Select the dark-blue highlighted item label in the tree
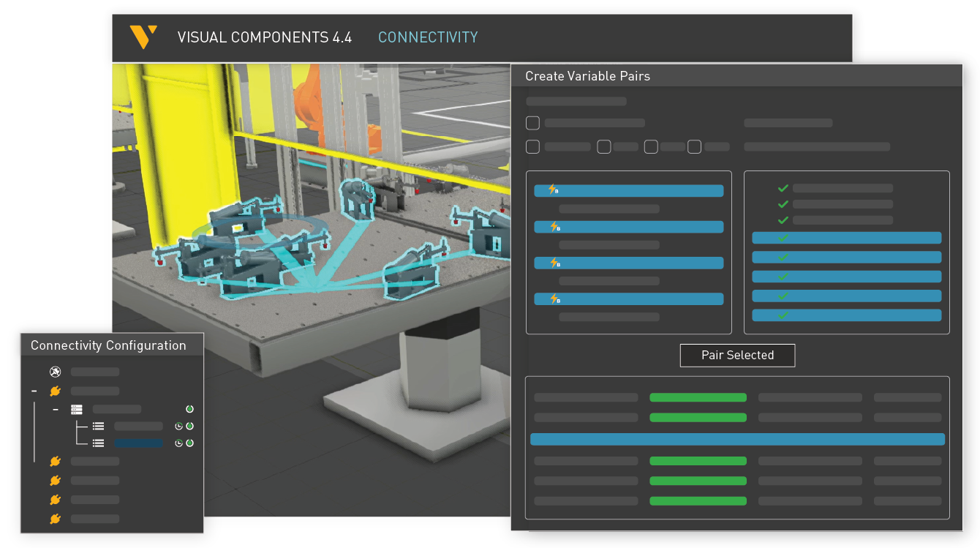This screenshot has height=548, width=980. (138, 443)
